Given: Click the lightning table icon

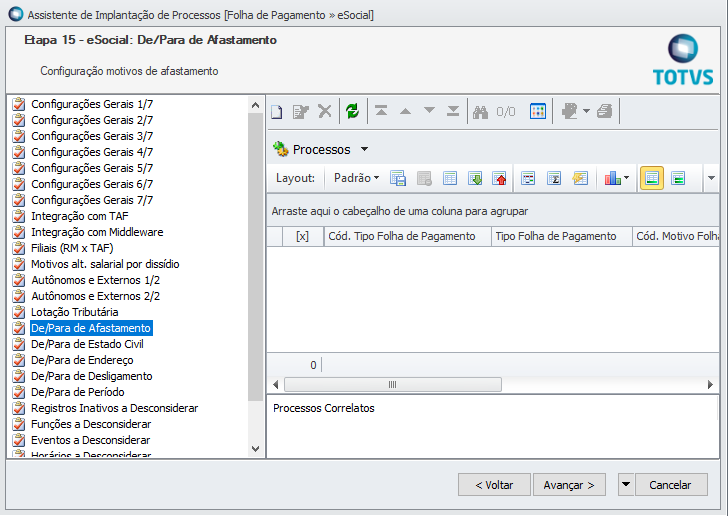Looking at the screenshot, I should pos(580,178).
